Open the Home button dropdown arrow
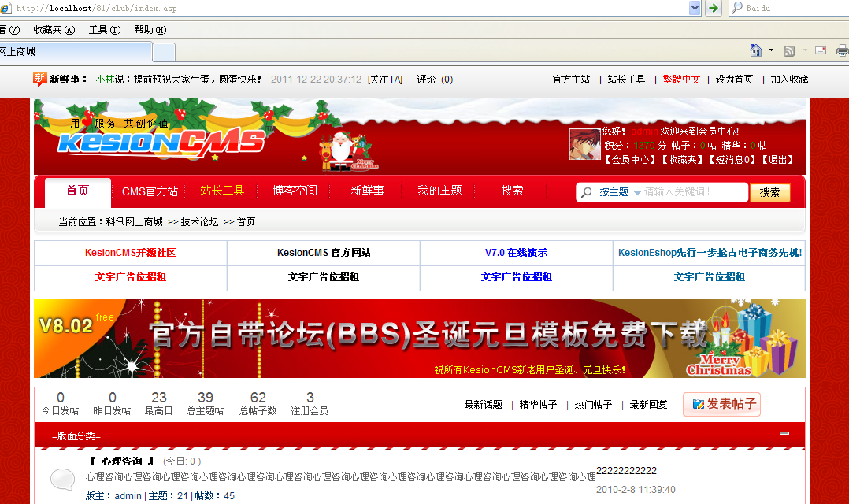 coord(769,49)
